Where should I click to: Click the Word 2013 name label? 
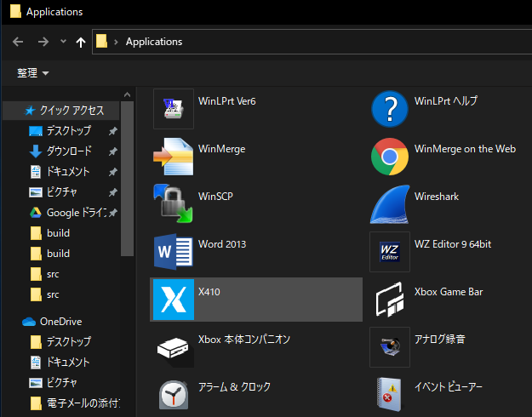pos(222,244)
